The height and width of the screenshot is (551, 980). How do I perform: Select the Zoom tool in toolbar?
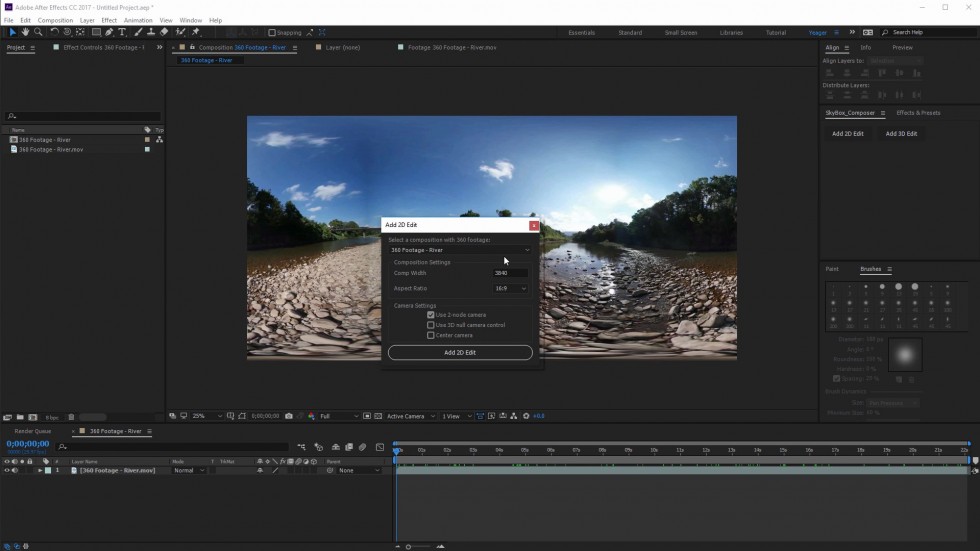(x=38, y=32)
